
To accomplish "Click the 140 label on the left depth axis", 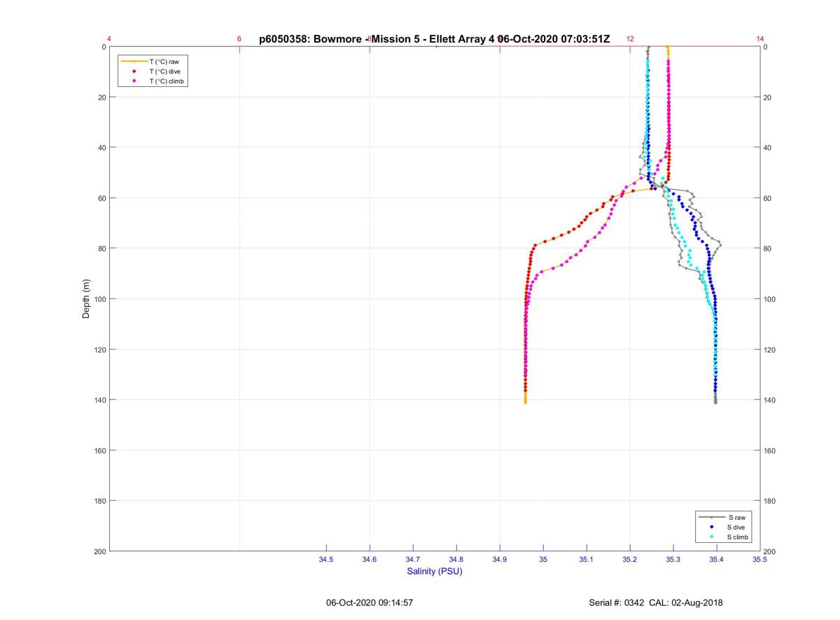I will pos(99,400).
